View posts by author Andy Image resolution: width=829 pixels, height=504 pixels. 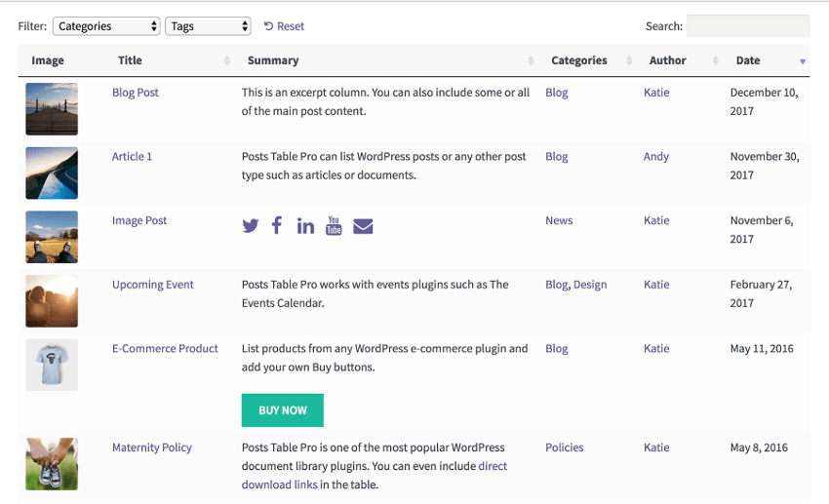(655, 156)
